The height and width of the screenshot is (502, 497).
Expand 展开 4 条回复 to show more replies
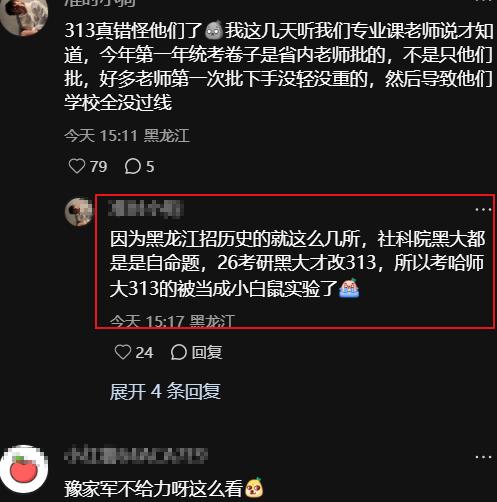point(165,391)
